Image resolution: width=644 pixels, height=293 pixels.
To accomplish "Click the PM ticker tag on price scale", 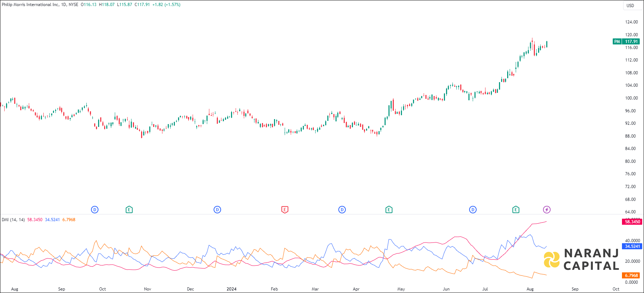I will tap(617, 42).
